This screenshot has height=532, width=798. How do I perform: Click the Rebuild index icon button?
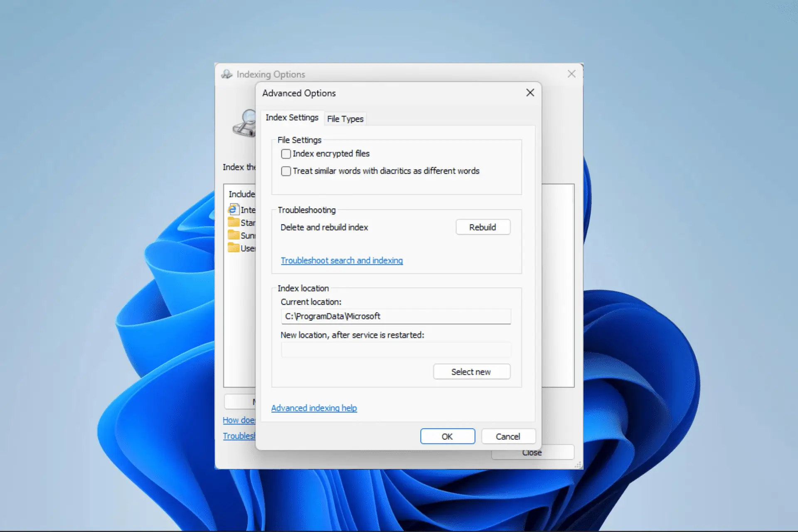483,227
